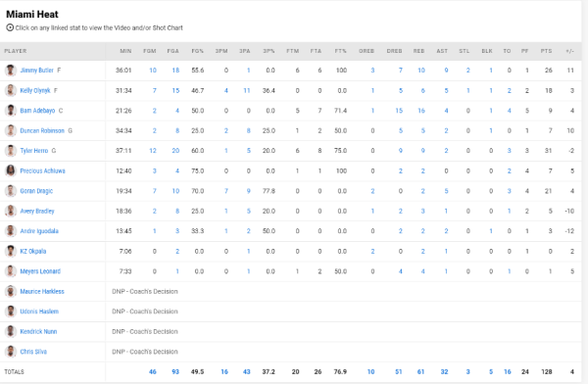The width and height of the screenshot is (588, 384).
Task: Click Jimmy Butler's player headshot
Action: click(x=11, y=71)
